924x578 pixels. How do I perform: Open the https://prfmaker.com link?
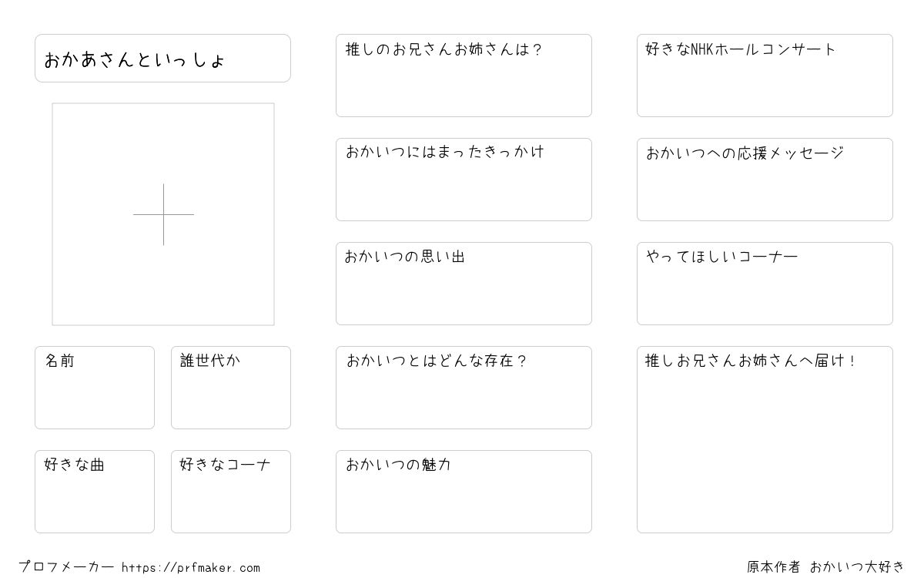pos(191,568)
